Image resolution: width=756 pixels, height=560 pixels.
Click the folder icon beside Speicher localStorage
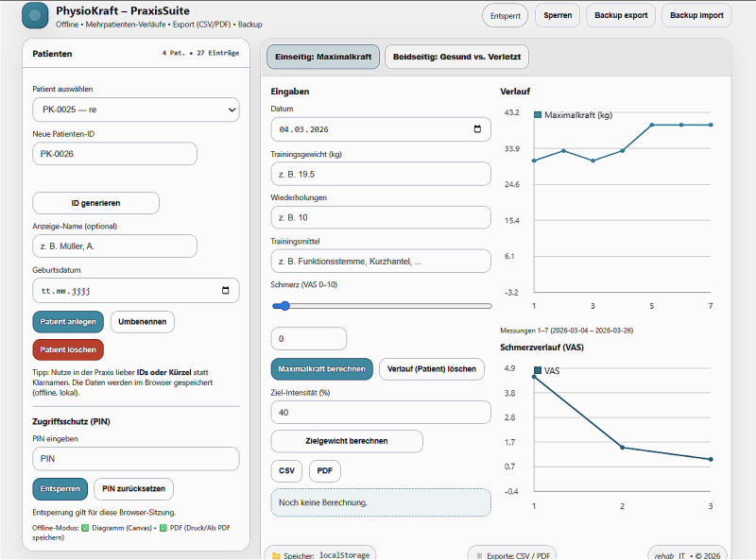tap(277, 556)
